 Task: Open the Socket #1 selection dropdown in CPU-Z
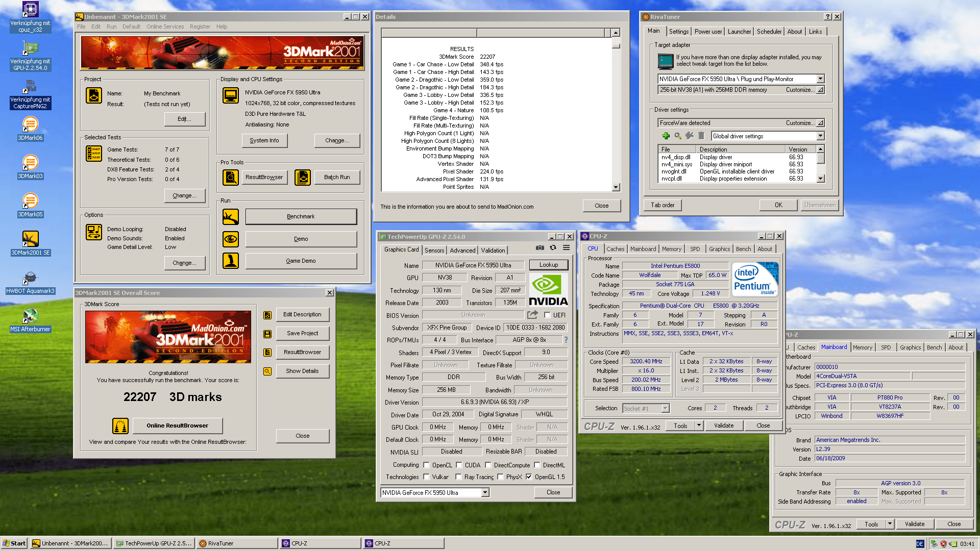(x=665, y=408)
